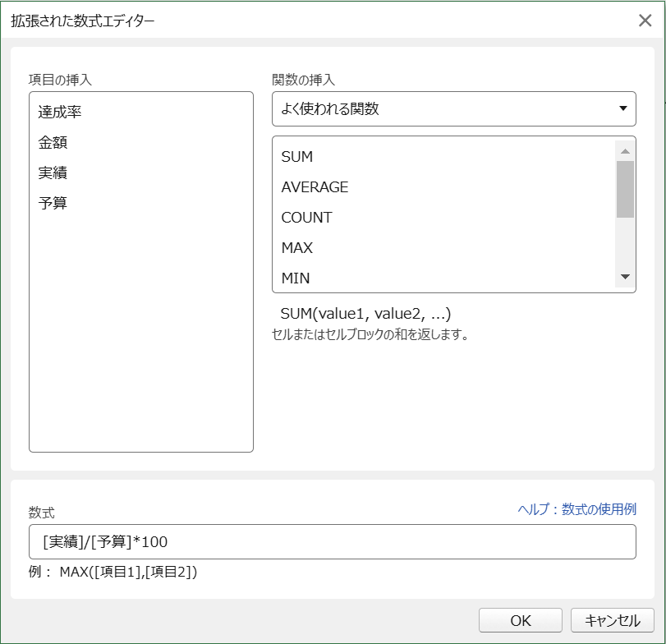Image resolution: width=666 pixels, height=644 pixels.
Task: Open the ヘルプ：数式の使用例 link
Action: [576, 509]
